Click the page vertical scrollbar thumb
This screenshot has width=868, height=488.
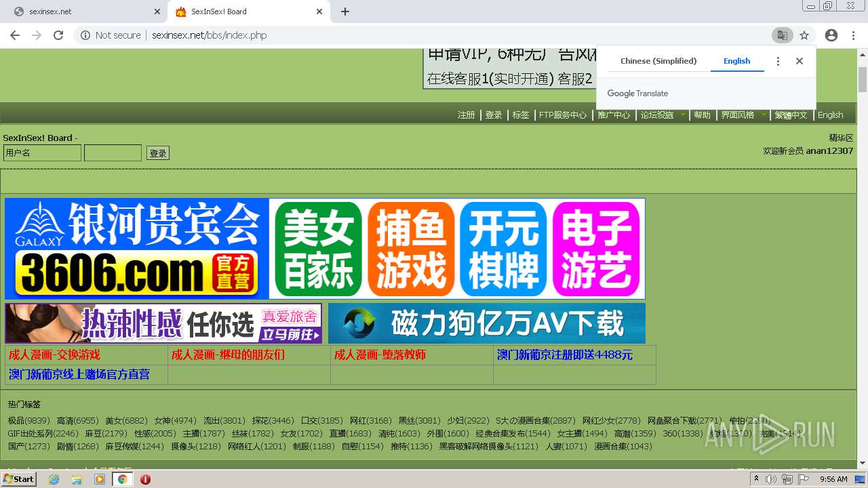coord(863,79)
